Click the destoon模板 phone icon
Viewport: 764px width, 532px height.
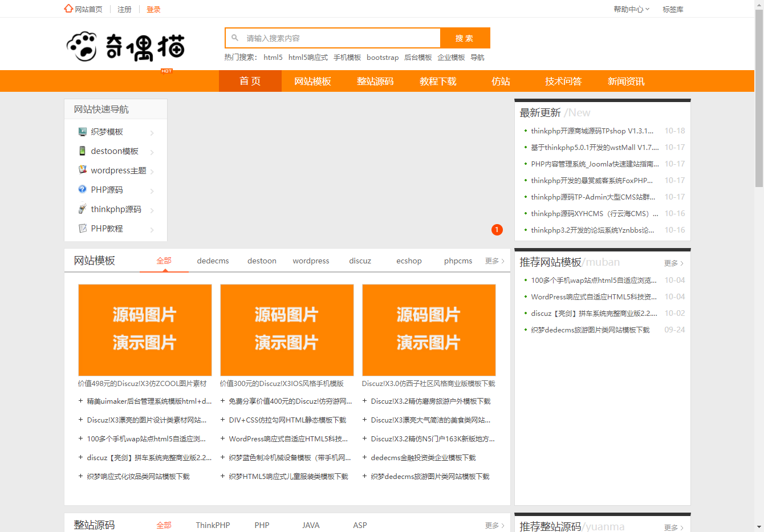(83, 151)
